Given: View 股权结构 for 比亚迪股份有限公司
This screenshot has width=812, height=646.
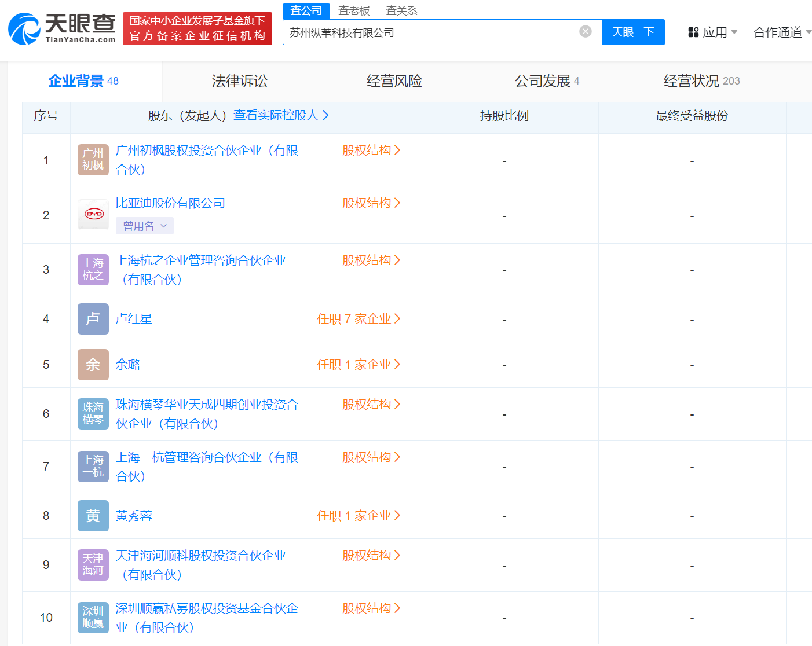Looking at the screenshot, I should 371,203.
